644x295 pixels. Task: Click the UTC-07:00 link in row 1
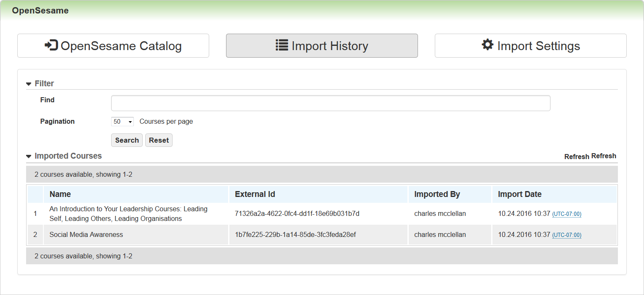(567, 214)
